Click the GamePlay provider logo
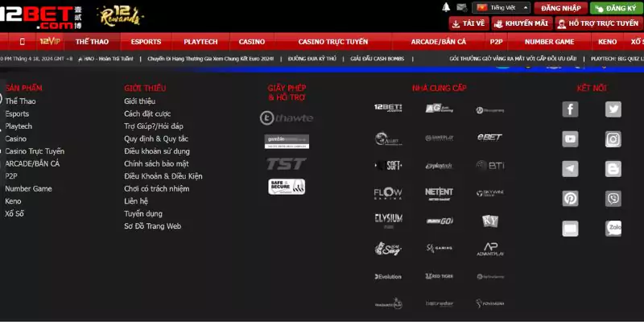The height and width of the screenshot is (322, 644). (439, 138)
